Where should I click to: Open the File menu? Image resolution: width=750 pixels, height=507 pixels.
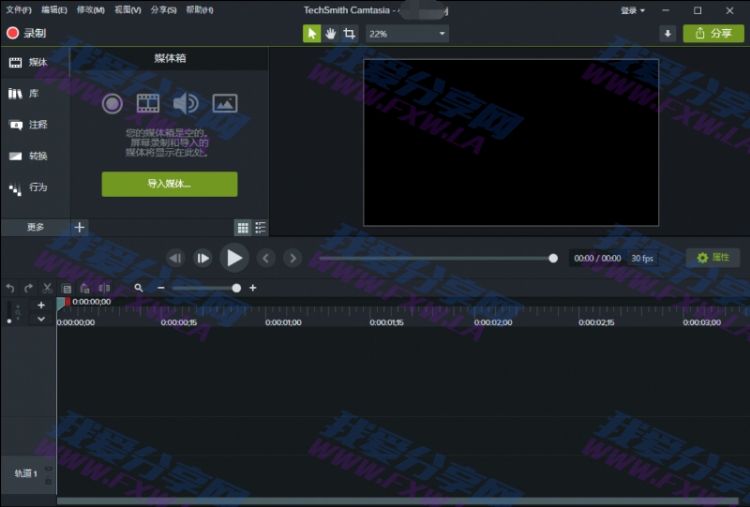[19, 10]
